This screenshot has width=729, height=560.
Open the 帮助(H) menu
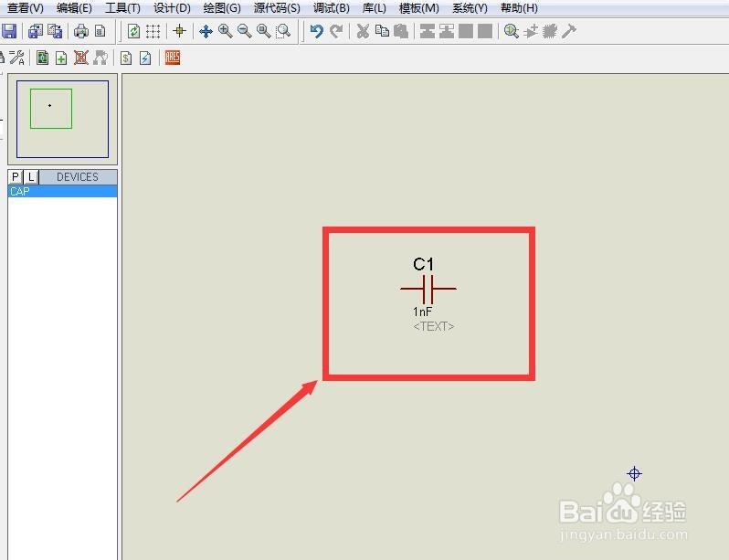(x=519, y=8)
